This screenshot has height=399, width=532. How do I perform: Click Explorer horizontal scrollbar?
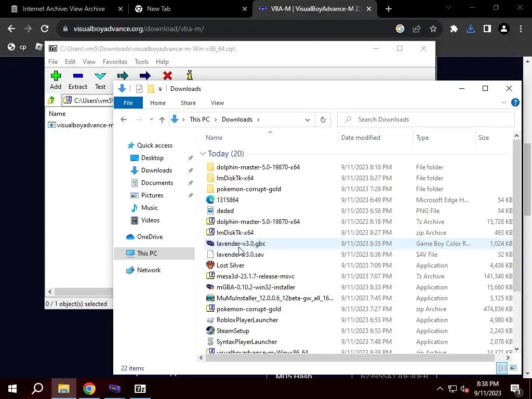click(350, 357)
